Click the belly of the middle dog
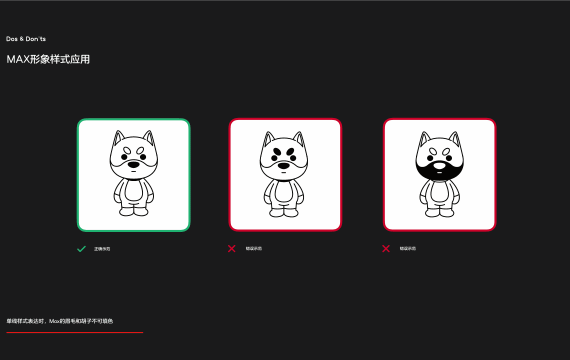 (284, 191)
